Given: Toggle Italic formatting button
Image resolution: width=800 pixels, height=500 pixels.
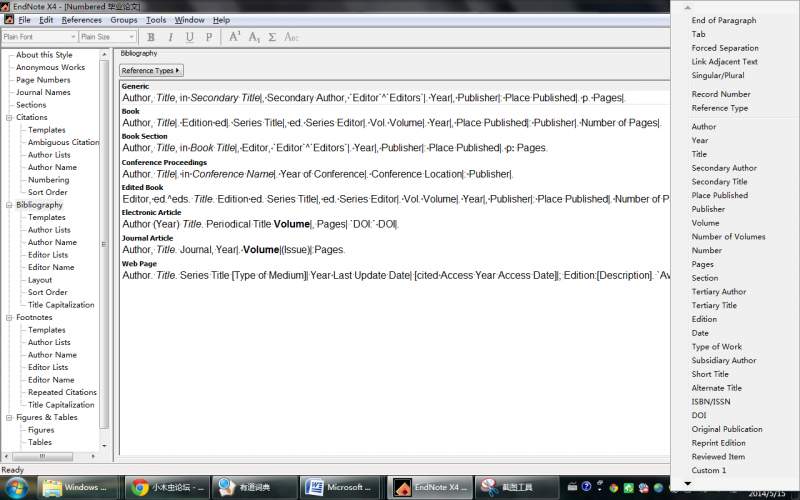Looking at the screenshot, I should tap(170, 37).
